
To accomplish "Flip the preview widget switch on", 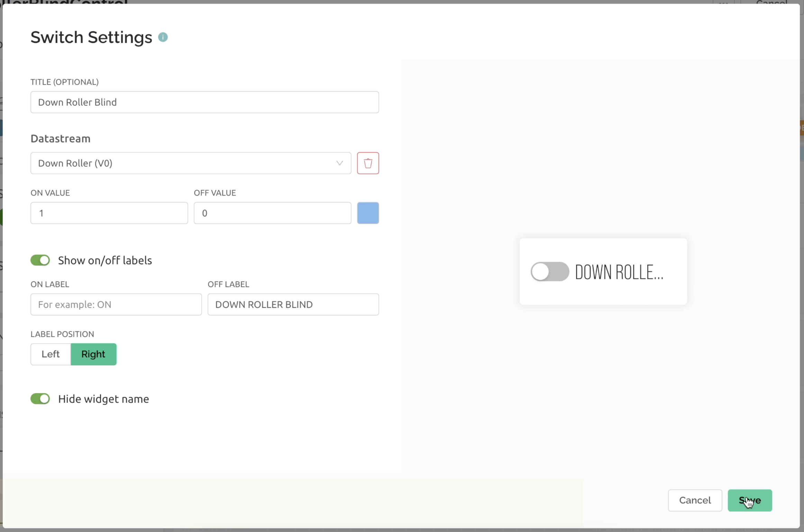I will point(549,272).
